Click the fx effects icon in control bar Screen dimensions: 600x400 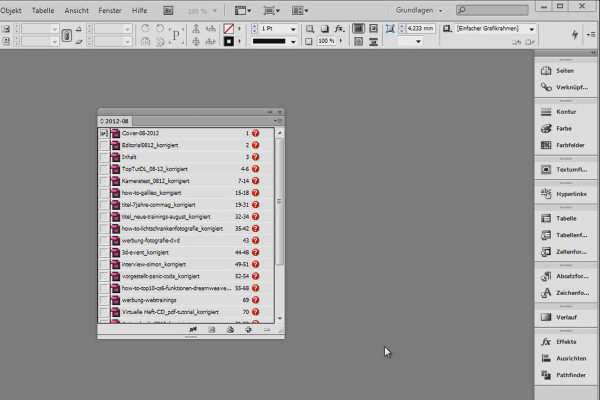pyautogui.click(x=339, y=29)
